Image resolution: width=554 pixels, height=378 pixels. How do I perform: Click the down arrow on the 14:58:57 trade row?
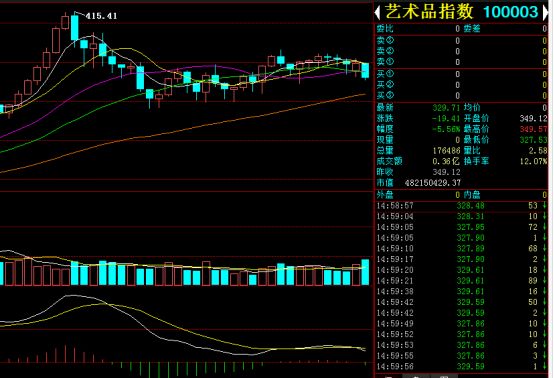544,205
